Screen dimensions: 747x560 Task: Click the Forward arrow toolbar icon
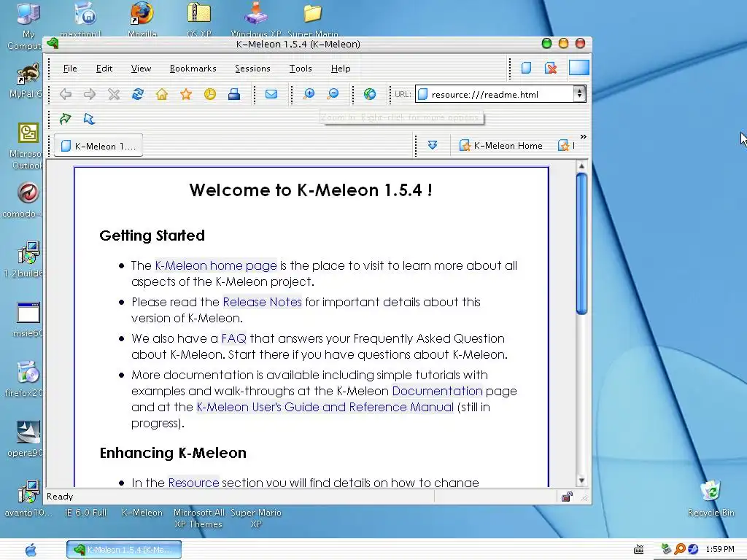click(90, 94)
